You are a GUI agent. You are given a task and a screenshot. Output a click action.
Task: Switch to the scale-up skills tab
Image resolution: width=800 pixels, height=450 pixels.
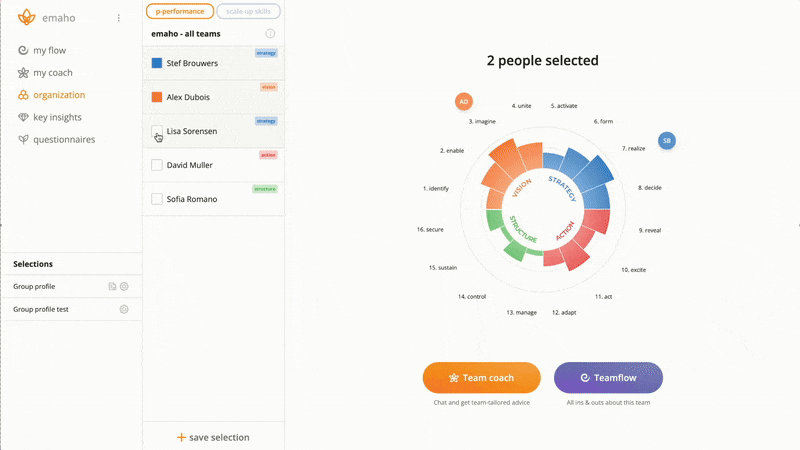pos(248,11)
